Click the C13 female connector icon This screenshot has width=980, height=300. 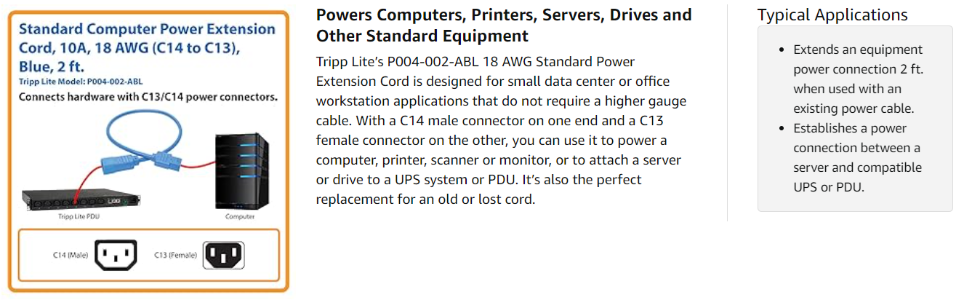(223, 255)
